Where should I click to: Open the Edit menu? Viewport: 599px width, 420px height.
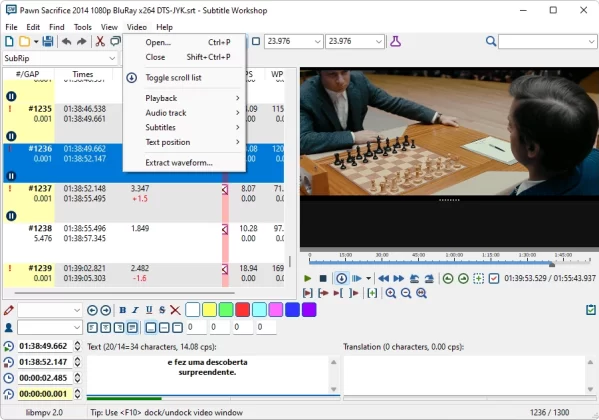point(33,27)
